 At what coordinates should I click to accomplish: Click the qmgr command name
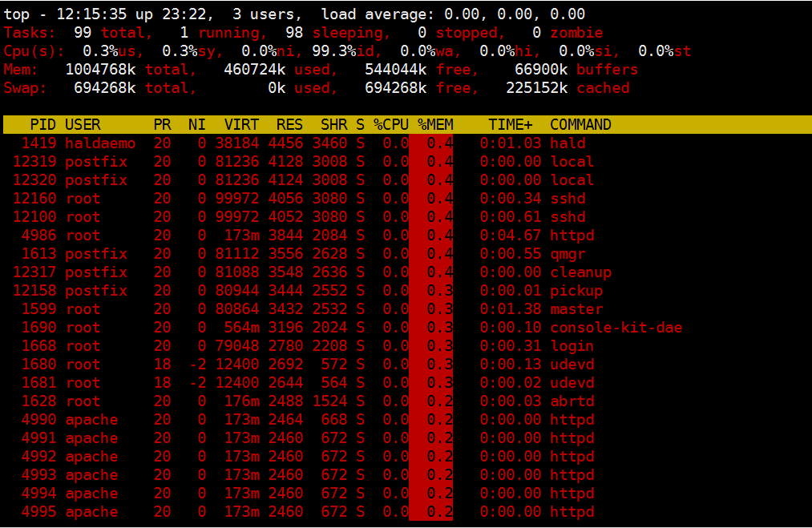568,254
